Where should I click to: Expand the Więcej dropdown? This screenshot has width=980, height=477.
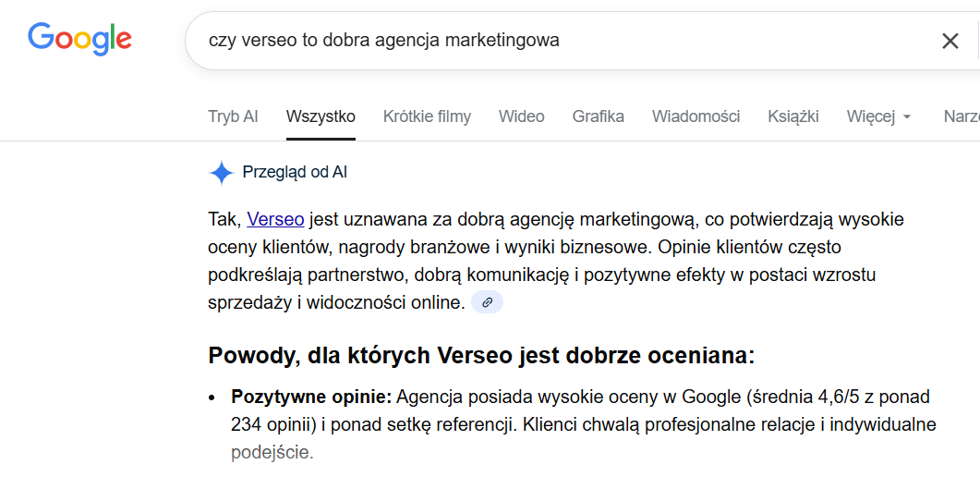[878, 116]
